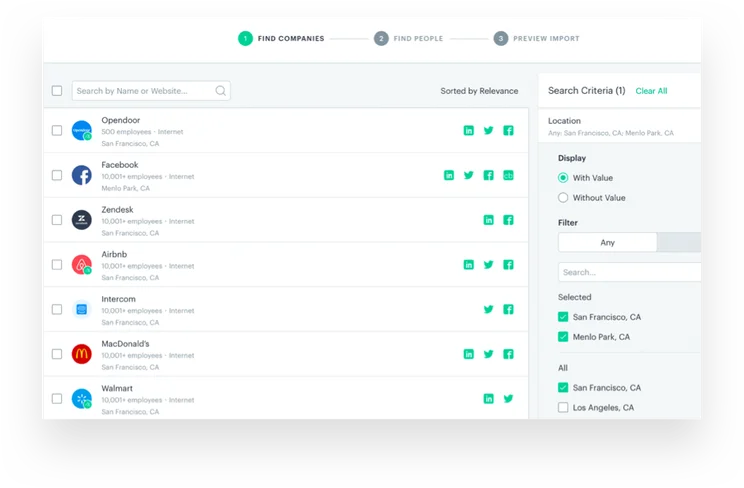
Task: Open Opendoor's Twitter icon
Action: [x=488, y=131]
